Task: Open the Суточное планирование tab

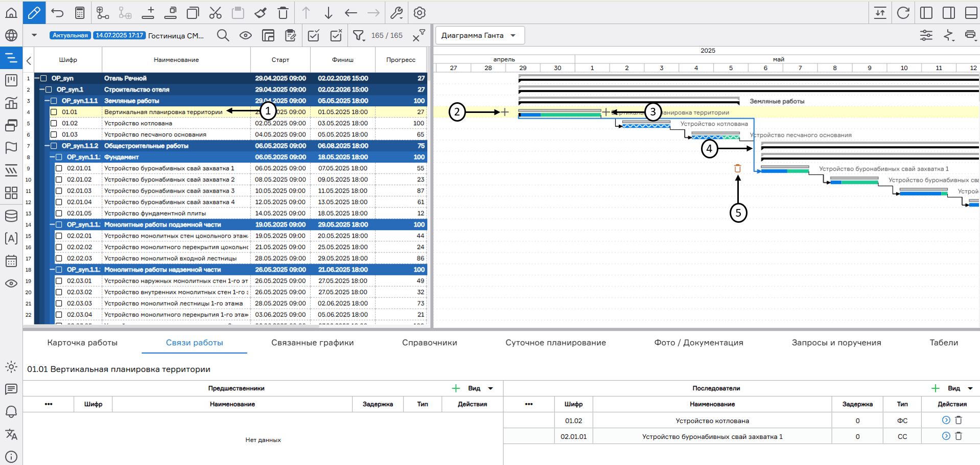Action: (555, 342)
